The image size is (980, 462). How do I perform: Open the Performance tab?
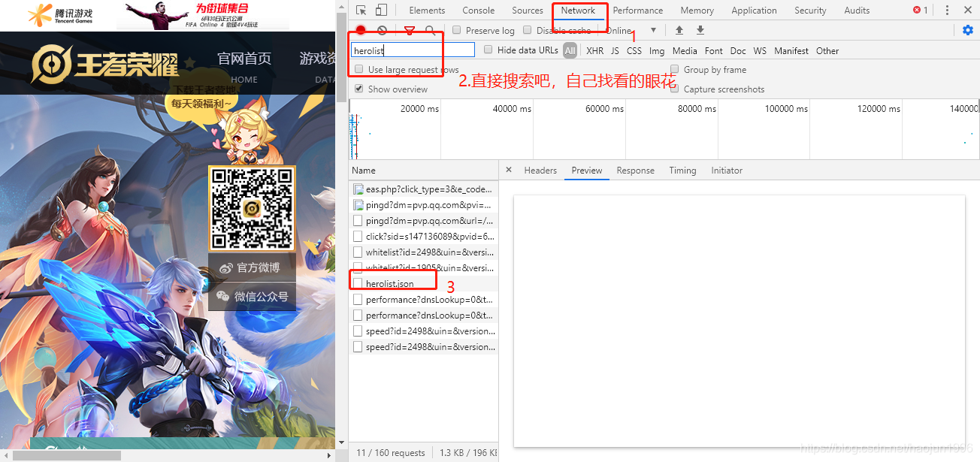[x=638, y=11]
